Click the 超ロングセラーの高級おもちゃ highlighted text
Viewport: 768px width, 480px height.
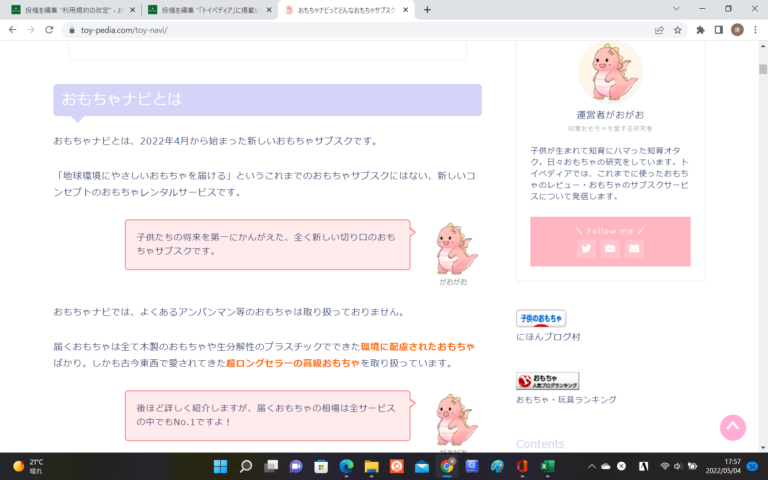pyautogui.click(x=293, y=363)
